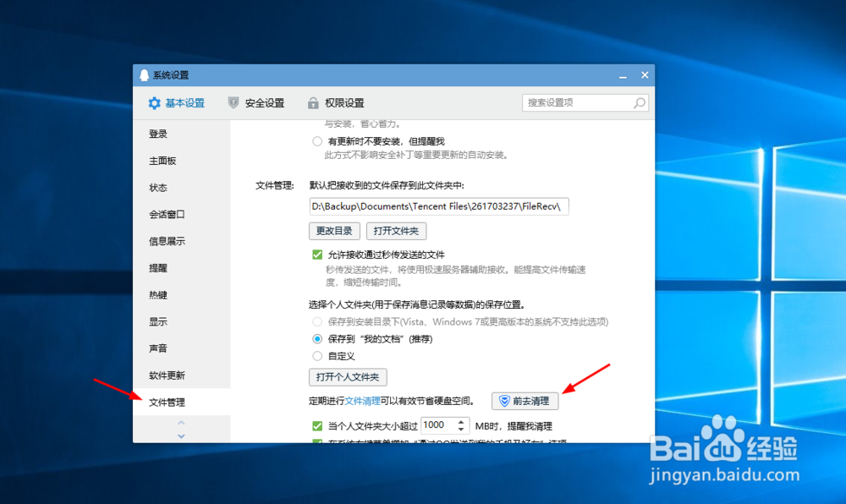Image resolution: width=846 pixels, height=504 pixels.
Task: Close the 系统设置 window
Action: pyautogui.click(x=645, y=75)
